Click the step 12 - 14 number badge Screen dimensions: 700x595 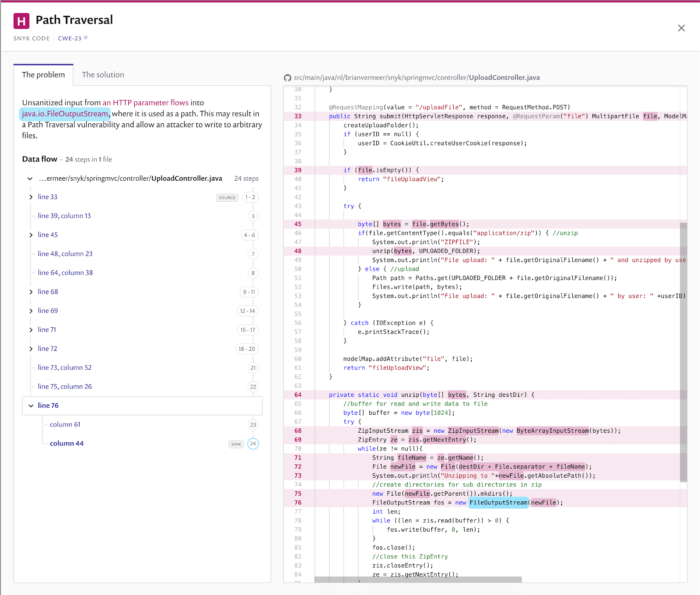tap(247, 311)
